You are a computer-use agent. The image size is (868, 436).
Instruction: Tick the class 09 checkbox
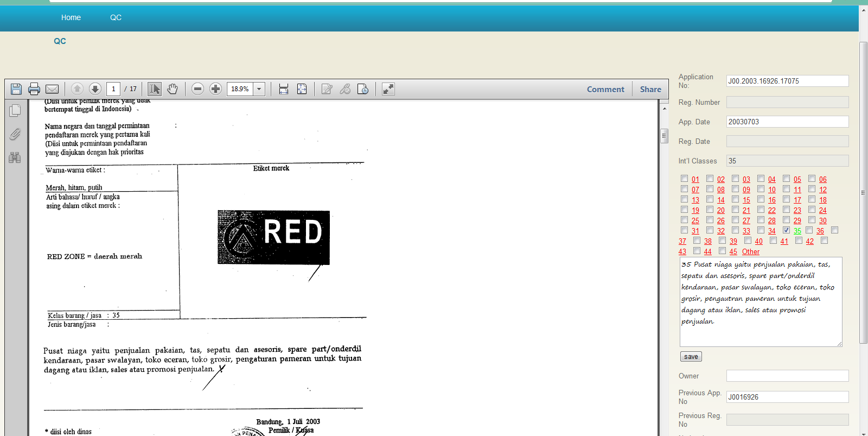[736, 189]
